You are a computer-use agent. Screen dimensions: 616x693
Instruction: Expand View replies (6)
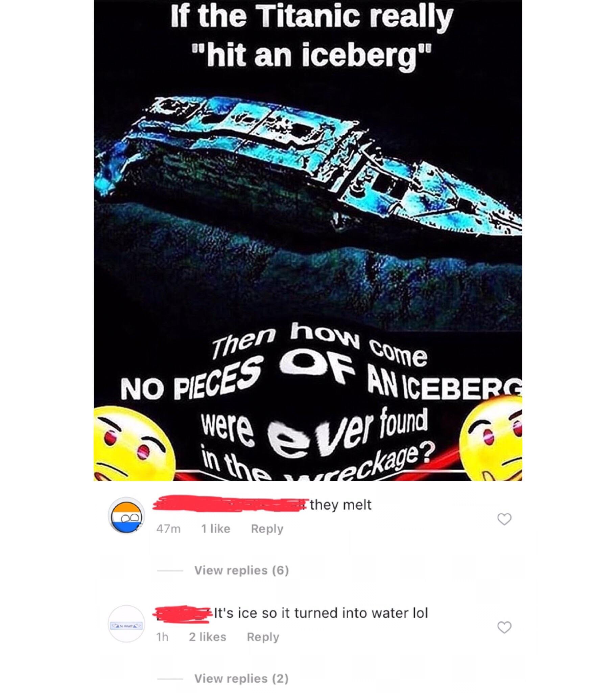tap(241, 570)
